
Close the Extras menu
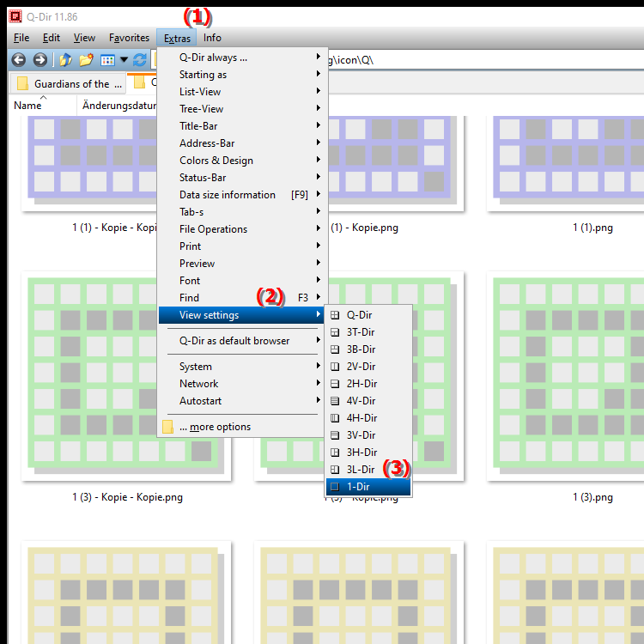click(177, 38)
